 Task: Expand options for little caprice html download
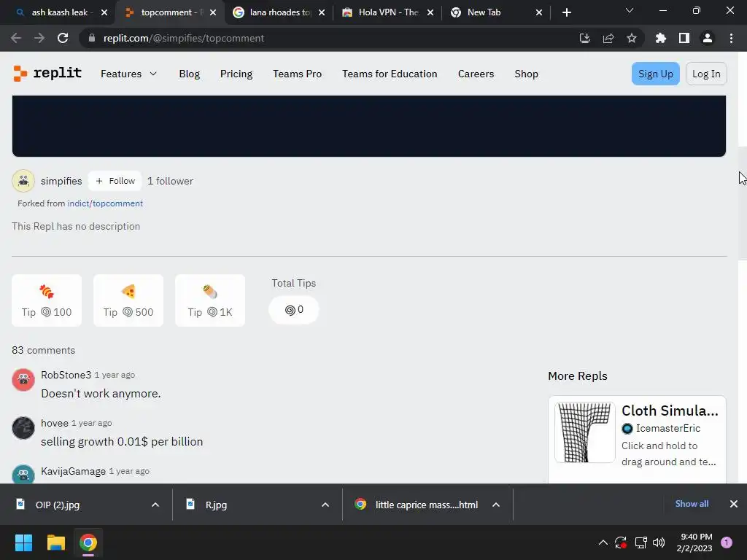(496, 505)
